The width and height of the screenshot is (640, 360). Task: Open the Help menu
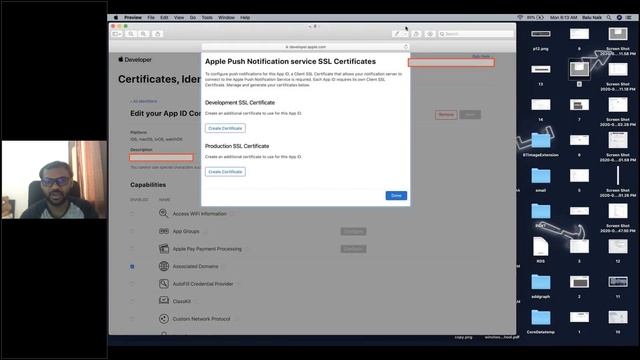click(245, 18)
